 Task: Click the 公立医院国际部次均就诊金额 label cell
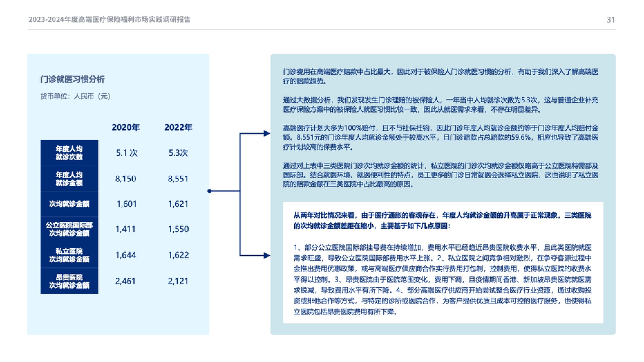pos(69,229)
